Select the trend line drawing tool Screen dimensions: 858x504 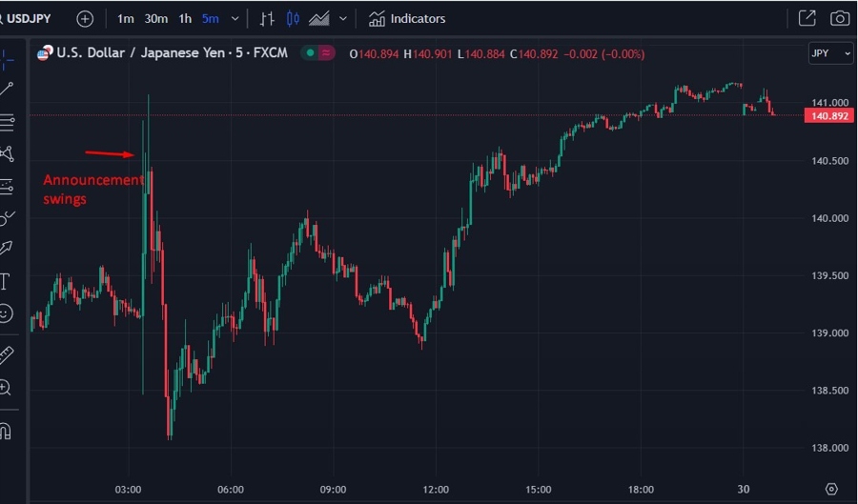point(7,89)
